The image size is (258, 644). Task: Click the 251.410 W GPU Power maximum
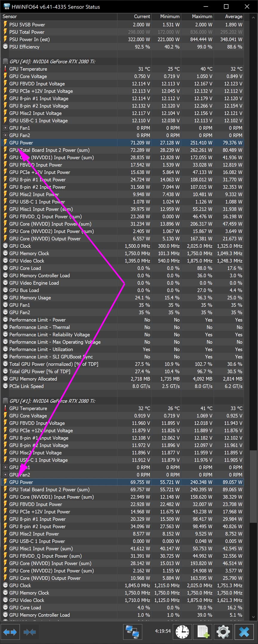click(x=201, y=143)
